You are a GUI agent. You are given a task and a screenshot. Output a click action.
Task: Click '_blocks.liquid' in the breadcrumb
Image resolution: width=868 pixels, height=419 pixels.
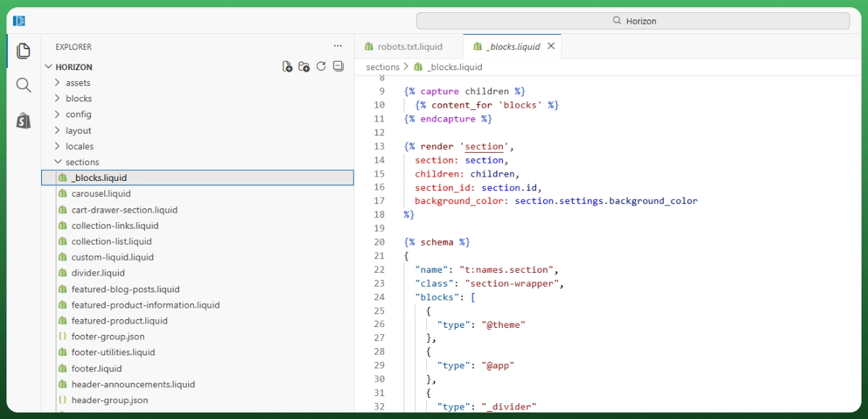click(455, 67)
